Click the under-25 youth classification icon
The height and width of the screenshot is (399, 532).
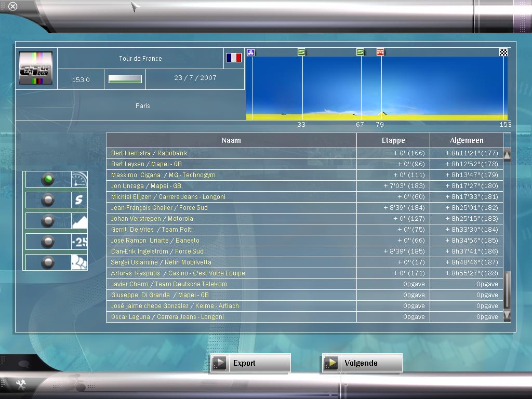point(79,242)
